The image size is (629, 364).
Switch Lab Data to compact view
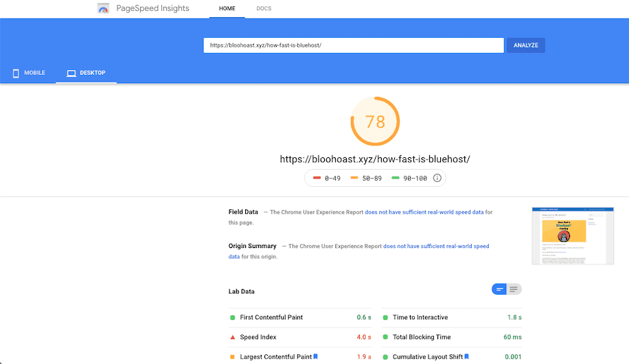[x=499, y=289]
